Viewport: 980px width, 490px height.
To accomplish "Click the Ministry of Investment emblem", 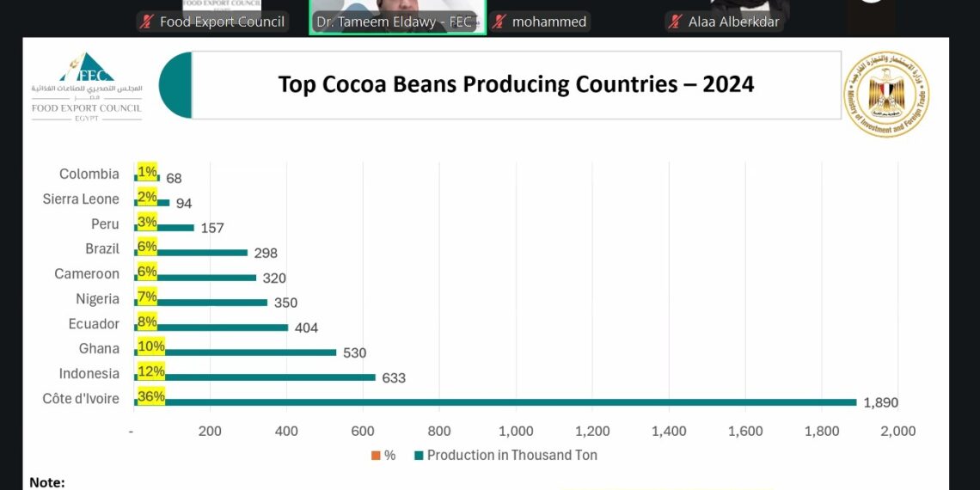I will point(885,94).
